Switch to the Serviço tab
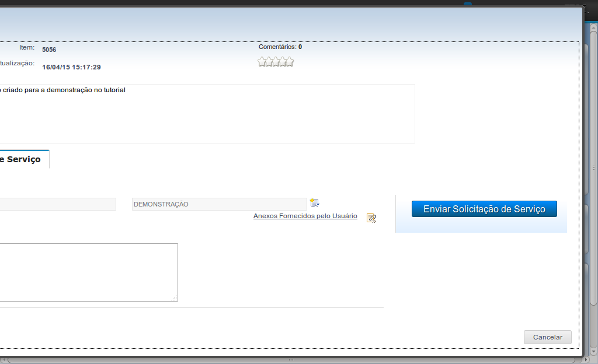 pyautogui.click(x=23, y=159)
